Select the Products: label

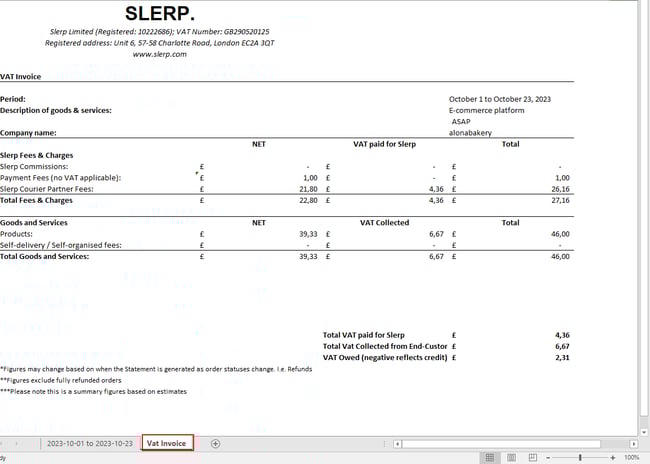tap(16, 234)
